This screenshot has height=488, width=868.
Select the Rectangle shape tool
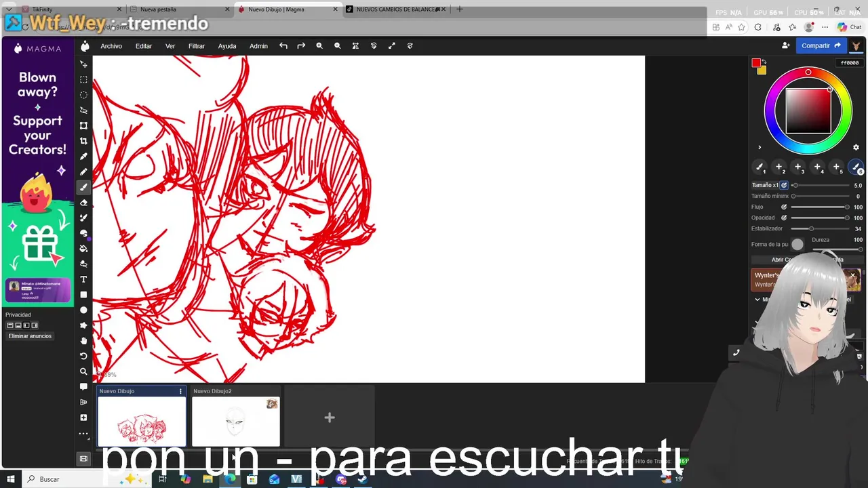pyautogui.click(x=83, y=295)
